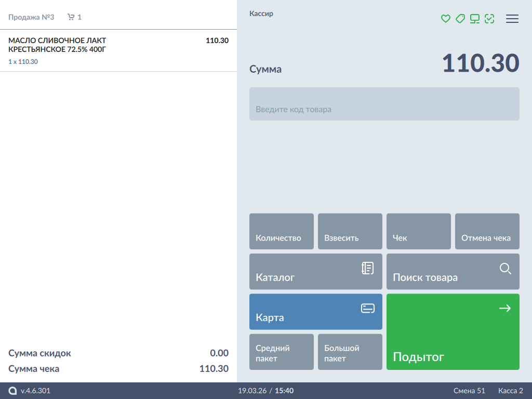Click the logo icon in status bar
The height and width of the screenshot is (399, 532).
coord(13,391)
